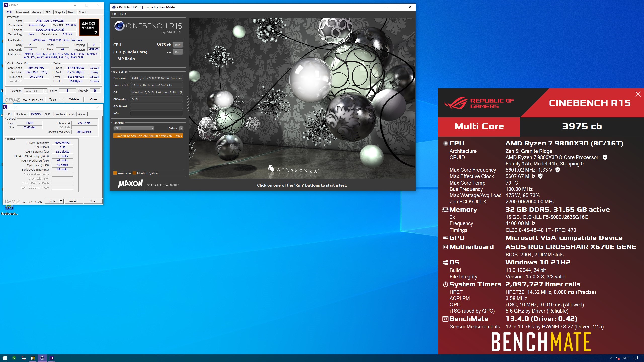Click the verified shield beside the CPUID value
The width and height of the screenshot is (644, 362).
605,157
